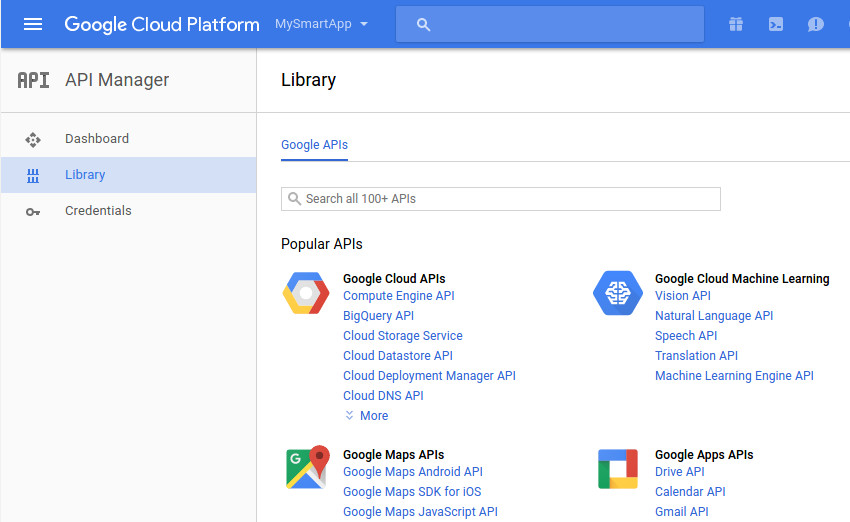Activate the Cloud Shell terminal icon
This screenshot has width=850, height=522.
pos(776,24)
